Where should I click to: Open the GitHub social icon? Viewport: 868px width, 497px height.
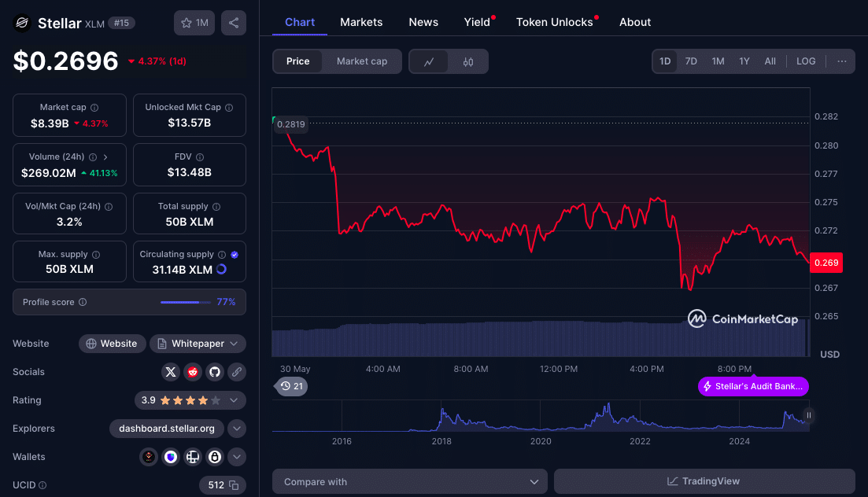(215, 372)
